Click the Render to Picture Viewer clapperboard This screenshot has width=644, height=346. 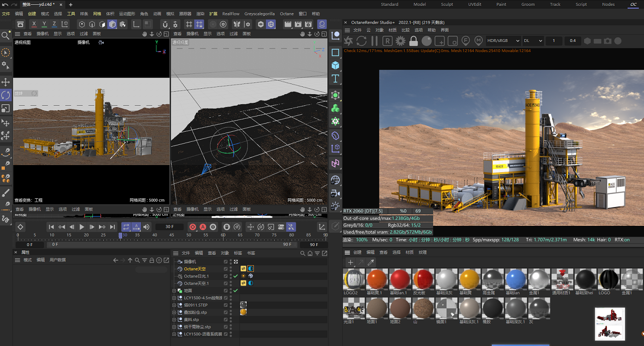(298, 24)
